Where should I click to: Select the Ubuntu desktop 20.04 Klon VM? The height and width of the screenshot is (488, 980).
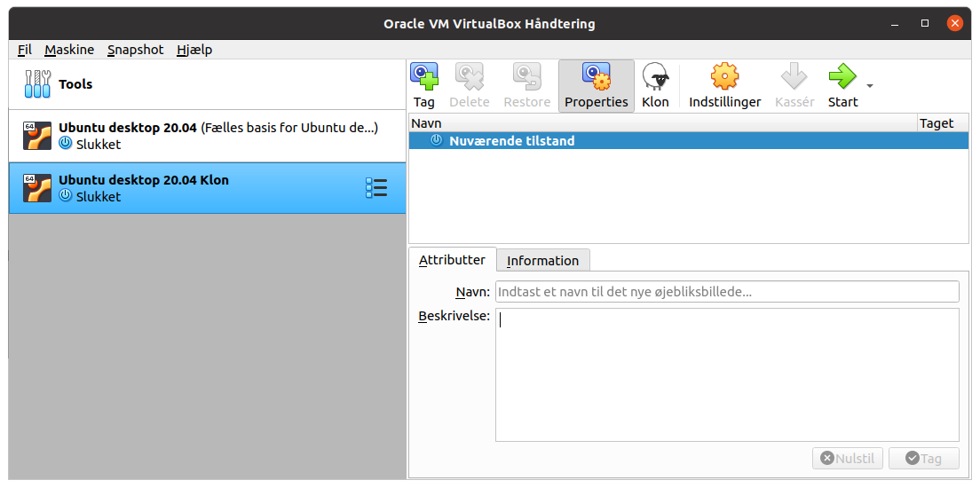tap(207, 188)
